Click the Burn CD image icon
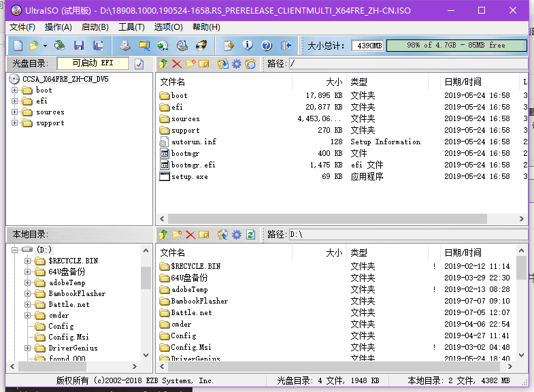 pos(201,46)
